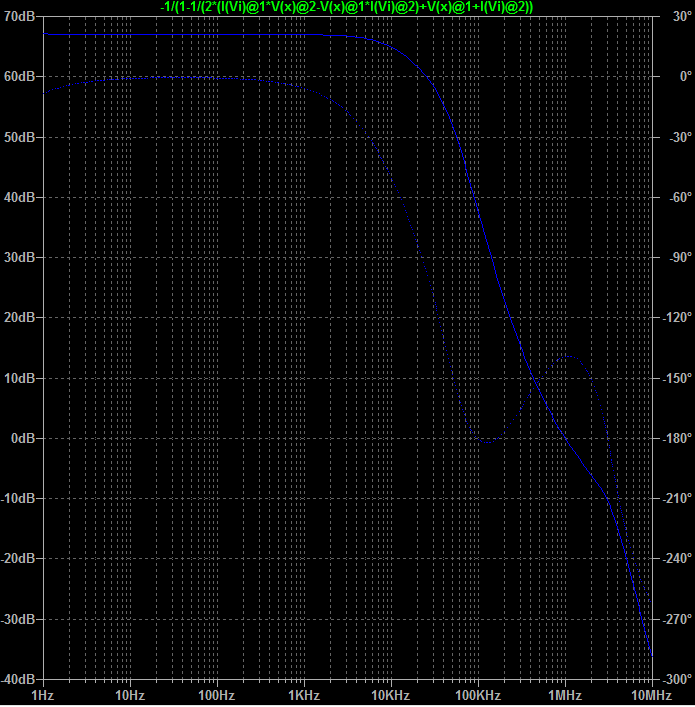
Task: Click the 1KHz frequency axis label
Action: pos(304,695)
